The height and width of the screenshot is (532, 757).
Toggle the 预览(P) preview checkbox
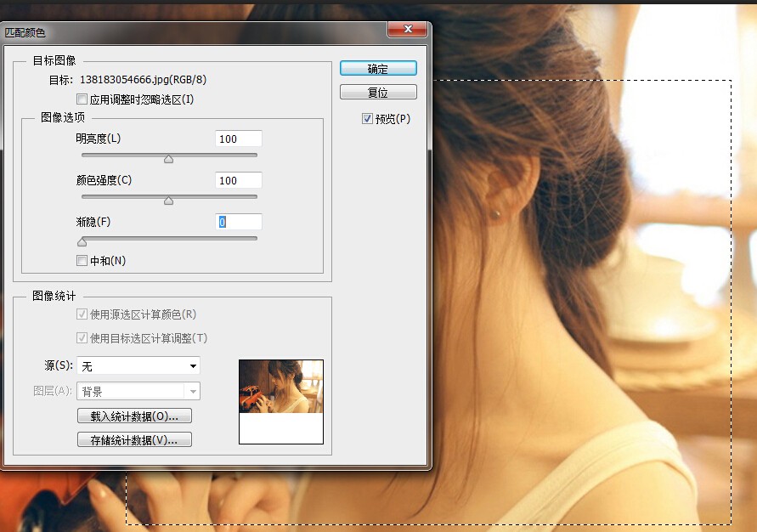[x=367, y=118]
